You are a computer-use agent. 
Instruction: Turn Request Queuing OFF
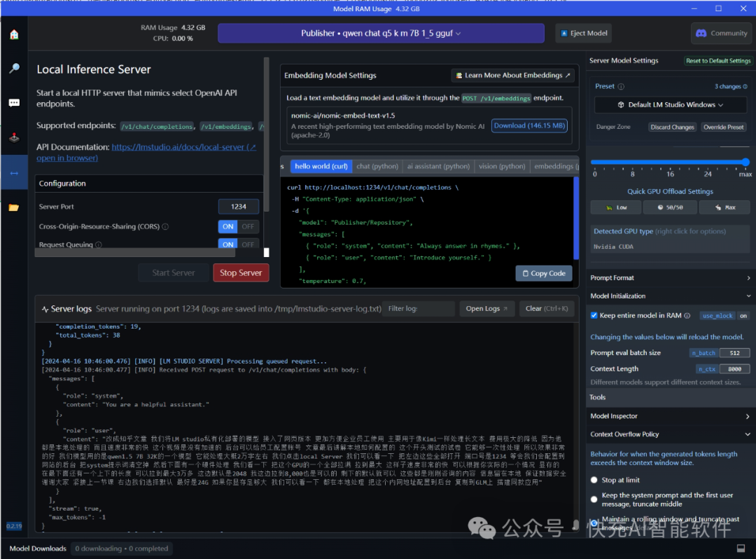[248, 244]
